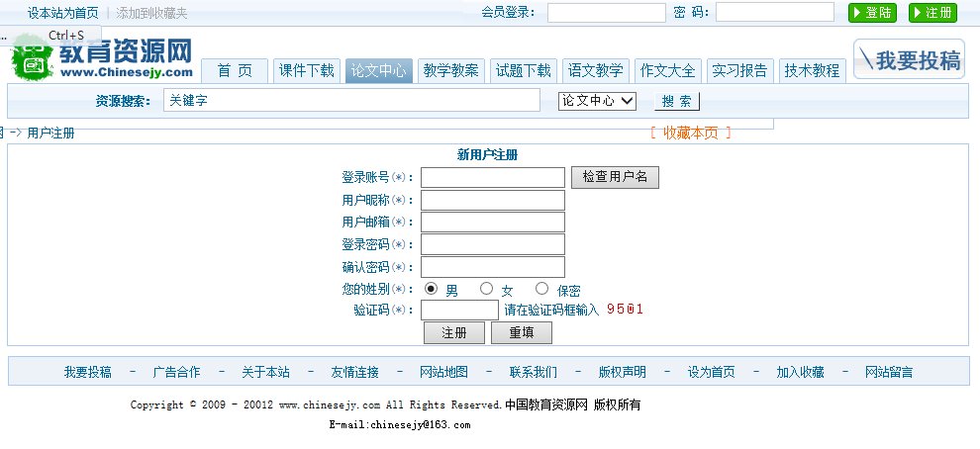Click the 搜索 button
Image resolution: width=980 pixels, height=449 pixels.
pyautogui.click(x=677, y=102)
